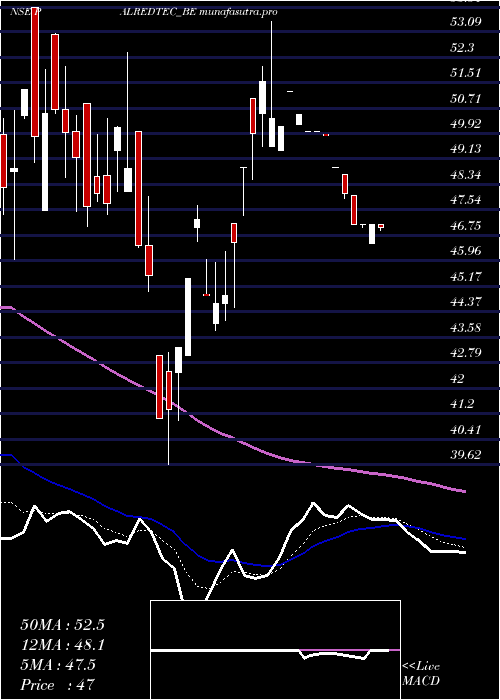Click the 47.54 price axis label
Viewport: 500px width, 700px height.
(466, 200)
